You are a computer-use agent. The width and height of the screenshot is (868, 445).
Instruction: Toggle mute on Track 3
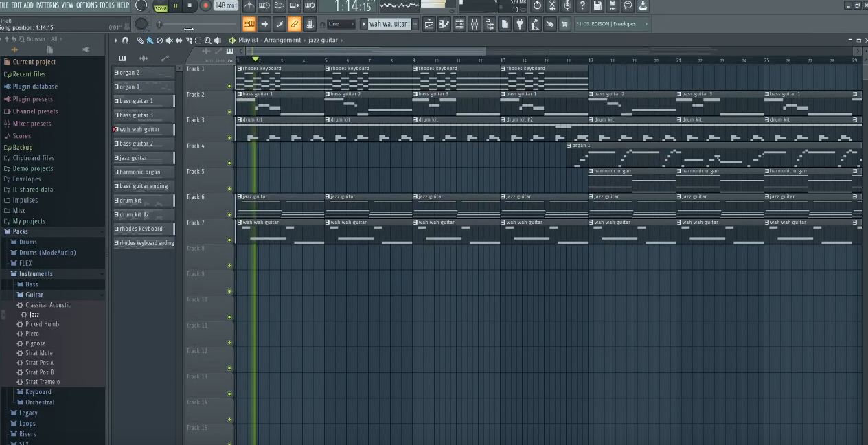(229, 137)
